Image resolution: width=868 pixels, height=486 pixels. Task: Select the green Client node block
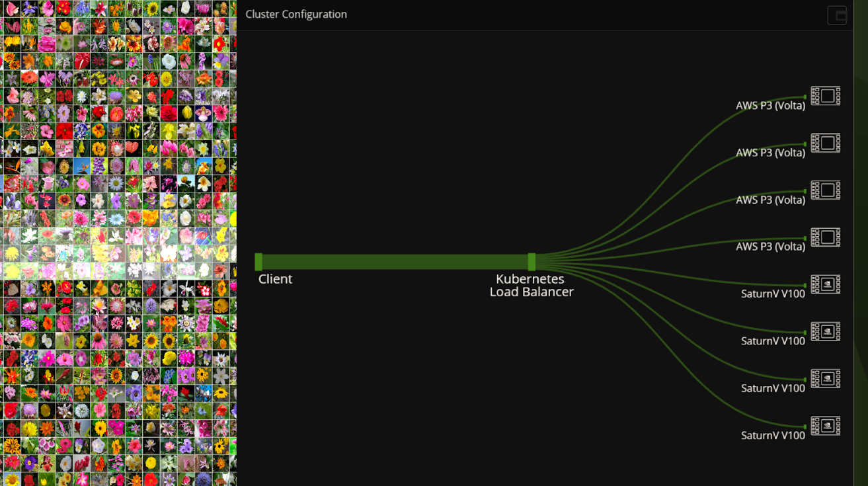pos(258,262)
